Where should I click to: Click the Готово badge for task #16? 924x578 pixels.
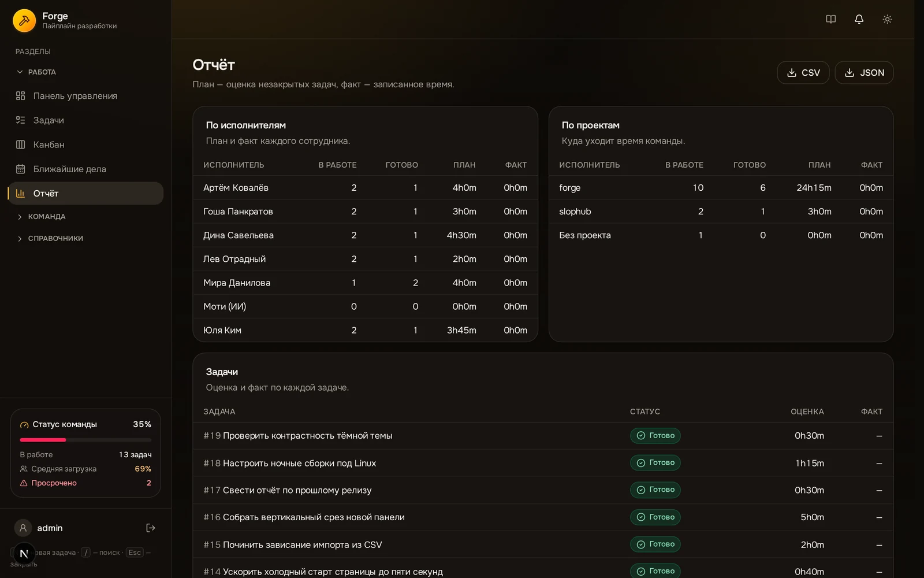click(x=655, y=517)
